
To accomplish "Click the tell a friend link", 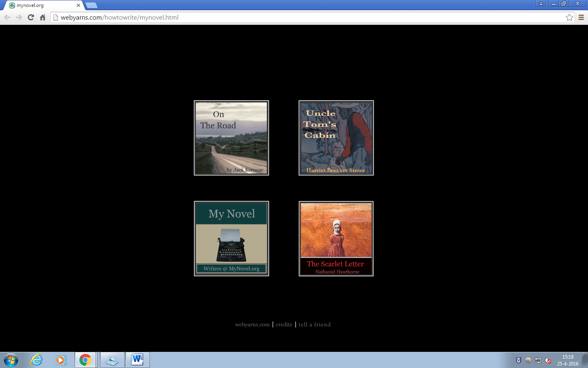I will 314,325.
